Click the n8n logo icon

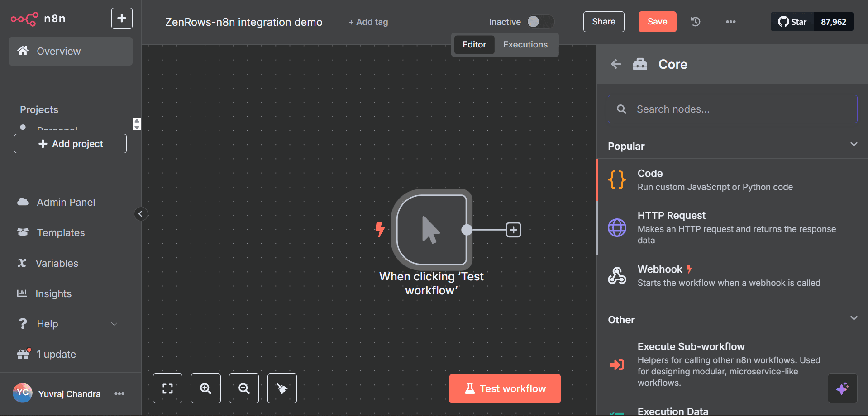click(24, 19)
